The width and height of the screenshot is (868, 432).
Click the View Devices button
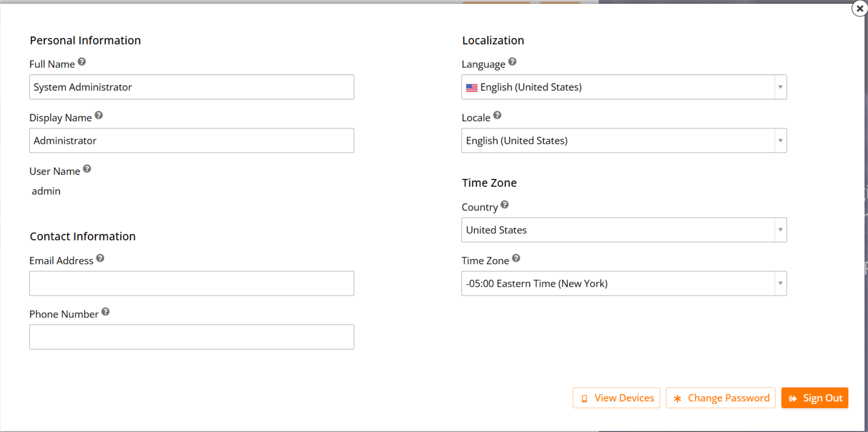tap(616, 398)
